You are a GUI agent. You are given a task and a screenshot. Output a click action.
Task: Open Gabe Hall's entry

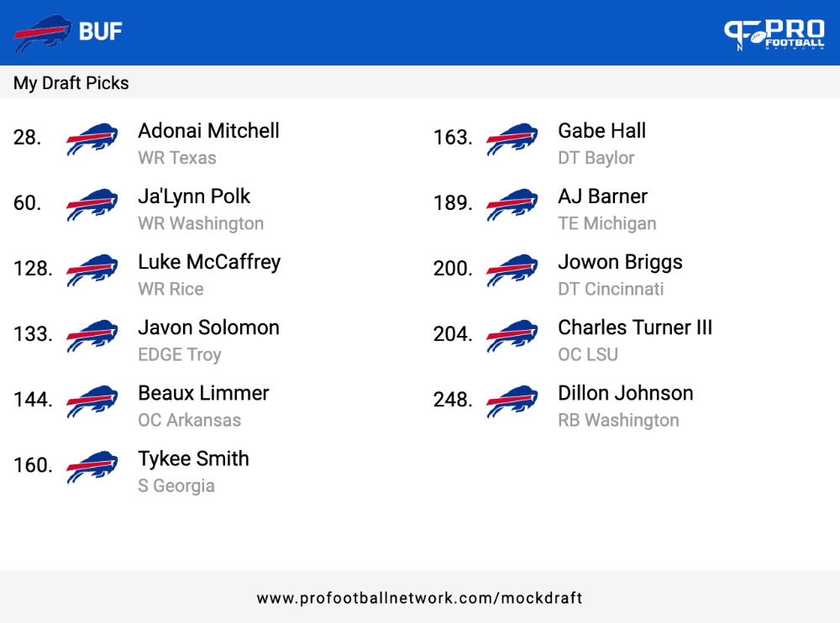[601, 131]
